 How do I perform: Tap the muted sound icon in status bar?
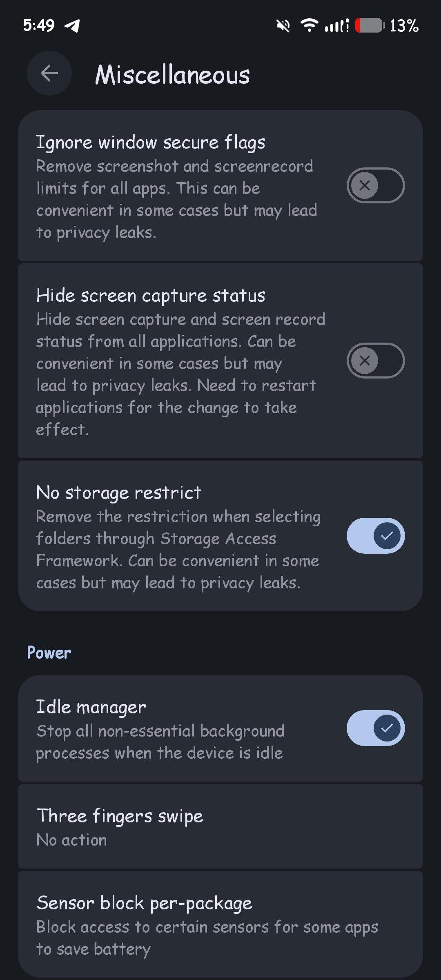(283, 26)
